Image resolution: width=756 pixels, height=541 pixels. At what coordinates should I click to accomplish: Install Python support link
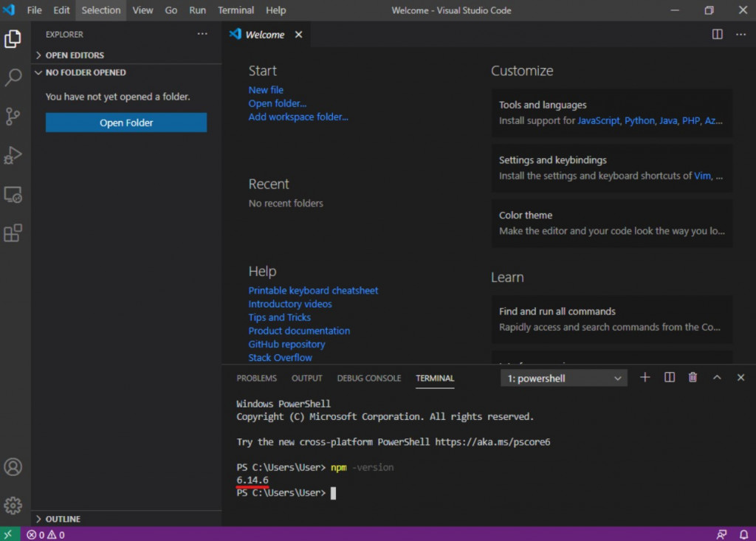click(639, 120)
